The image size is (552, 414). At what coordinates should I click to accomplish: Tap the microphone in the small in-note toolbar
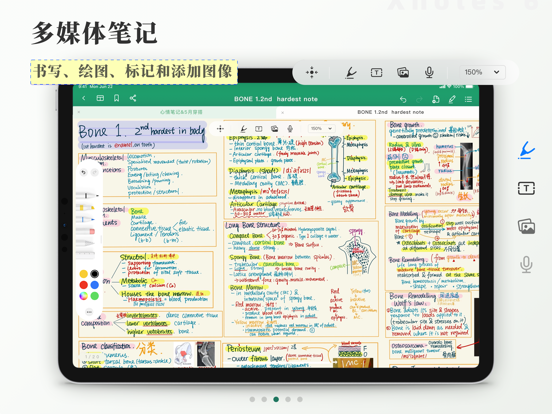tap(290, 129)
